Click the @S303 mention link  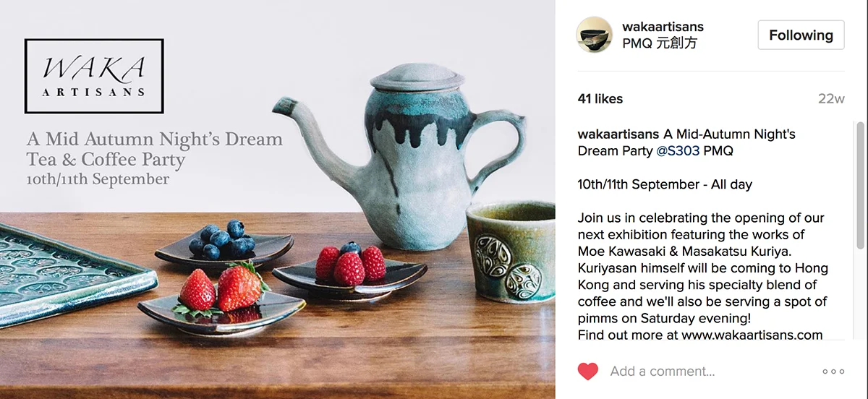pyautogui.click(x=678, y=151)
